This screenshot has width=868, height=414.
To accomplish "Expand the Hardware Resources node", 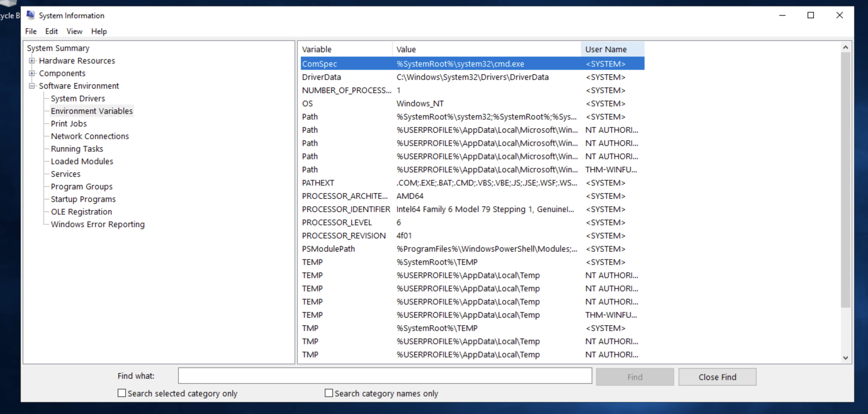I will point(32,61).
